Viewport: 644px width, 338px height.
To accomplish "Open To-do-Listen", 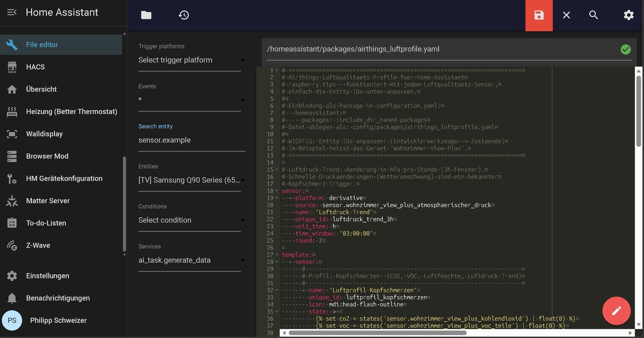I will 61,223.
